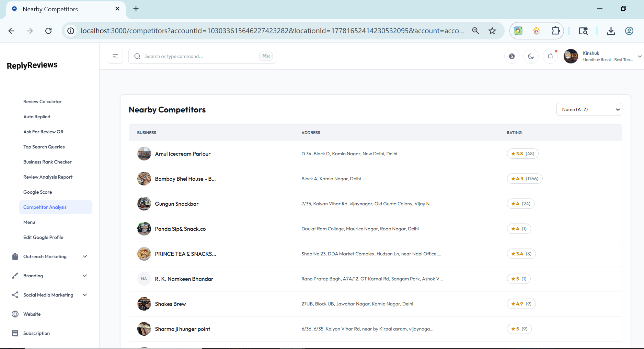
Task: Open Auto Replied in sidebar
Action: click(37, 117)
